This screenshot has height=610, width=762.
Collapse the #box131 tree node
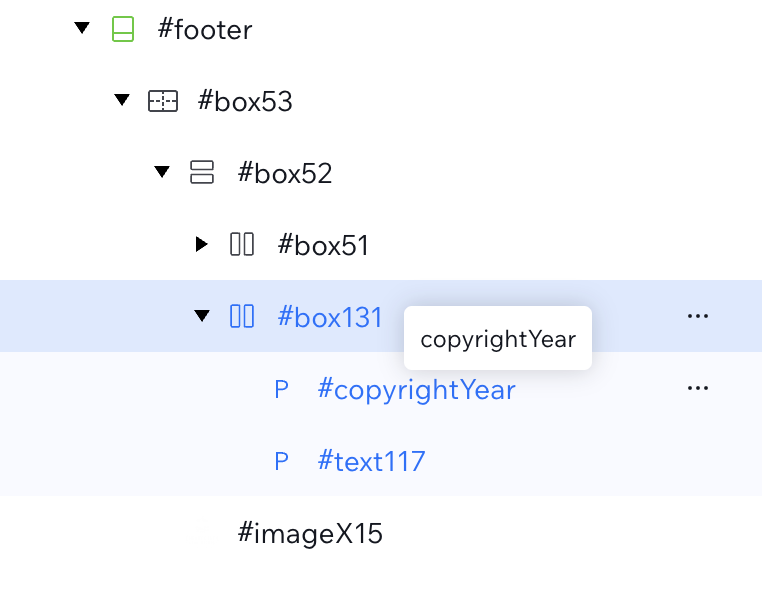click(202, 316)
